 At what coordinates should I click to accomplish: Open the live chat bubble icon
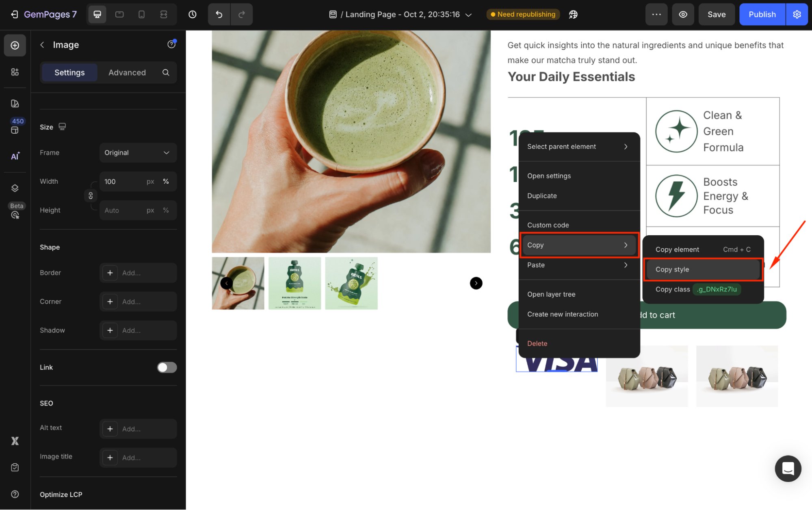coord(788,469)
